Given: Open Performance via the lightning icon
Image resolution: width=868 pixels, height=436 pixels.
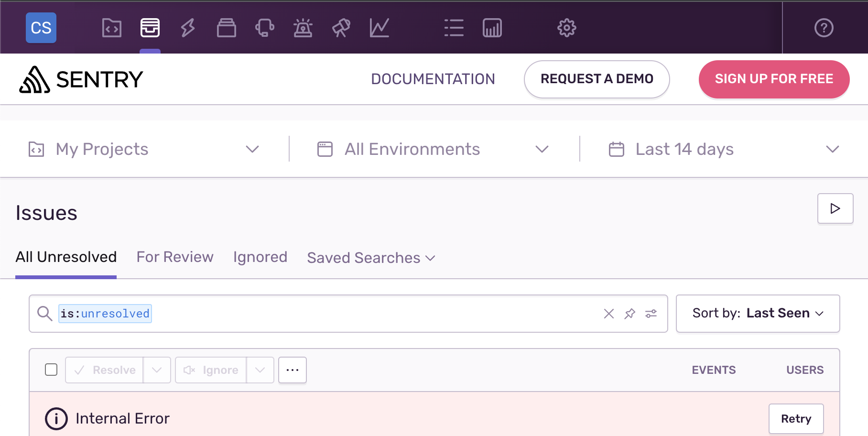Looking at the screenshot, I should tap(188, 28).
